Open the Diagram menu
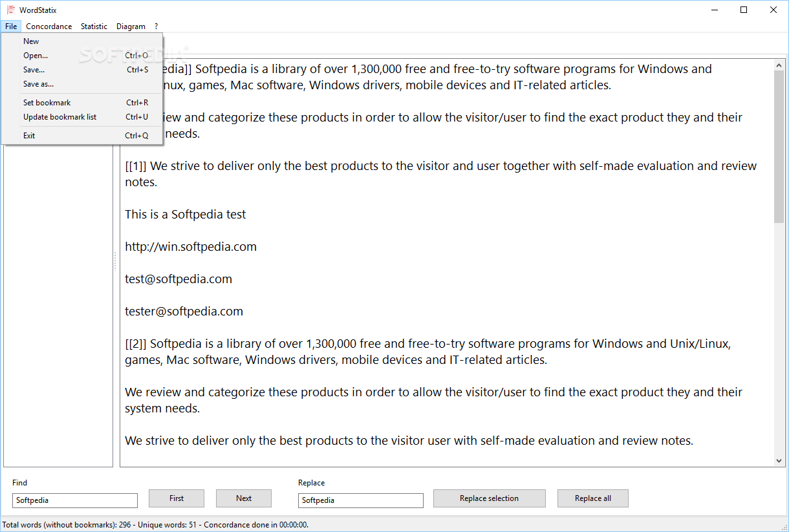The height and width of the screenshot is (532, 789). click(x=131, y=27)
